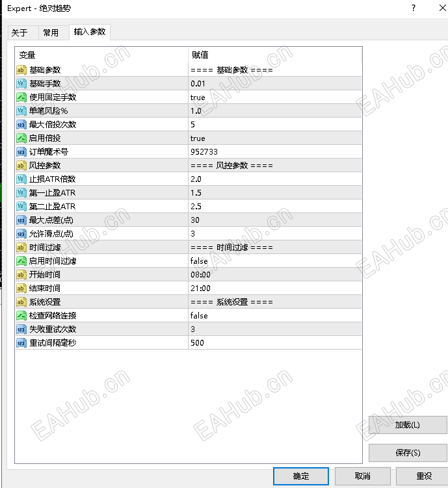
Task: Open the false value for 启用时间过滤
Action: point(275,261)
